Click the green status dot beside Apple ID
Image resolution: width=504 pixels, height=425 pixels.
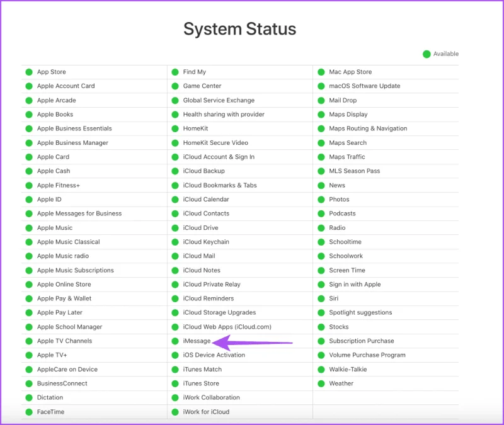point(29,200)
